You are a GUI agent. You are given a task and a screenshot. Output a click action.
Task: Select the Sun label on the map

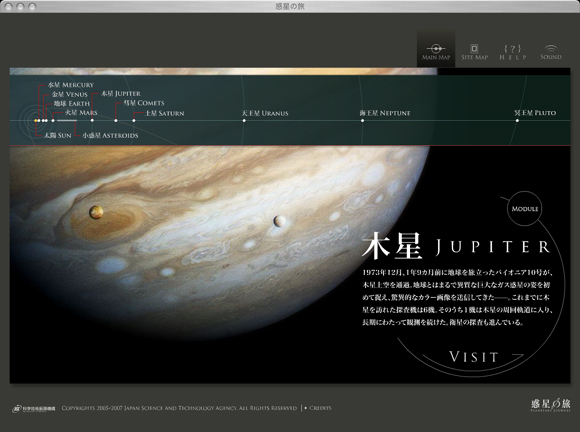click(58, 135)
